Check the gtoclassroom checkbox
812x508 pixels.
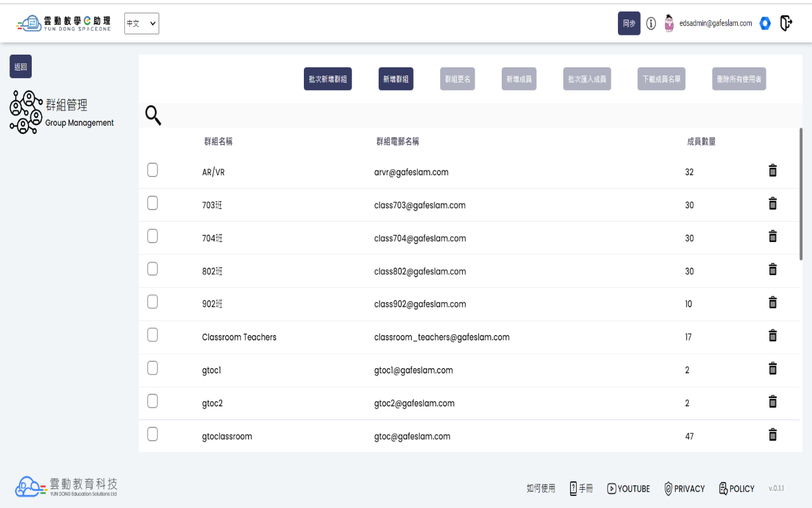click(152, 434)
